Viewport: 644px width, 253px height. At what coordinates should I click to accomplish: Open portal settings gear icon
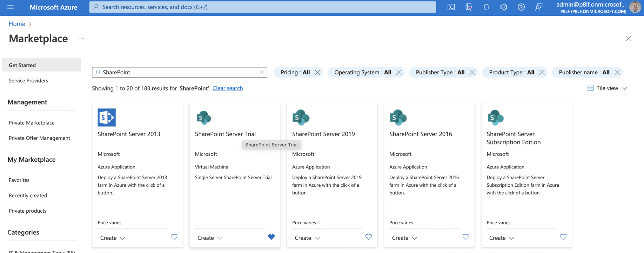coord(504,7)
